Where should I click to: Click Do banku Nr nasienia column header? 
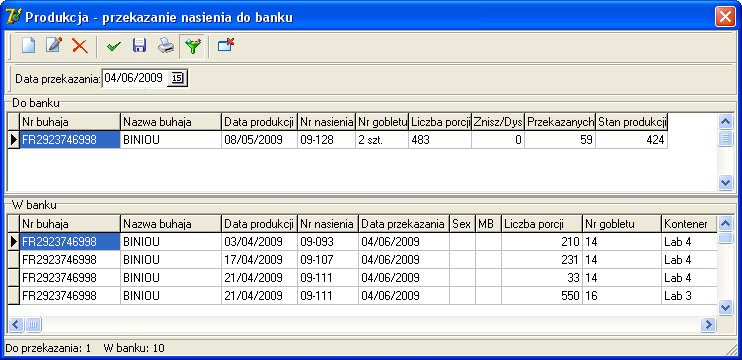[327, 122]
